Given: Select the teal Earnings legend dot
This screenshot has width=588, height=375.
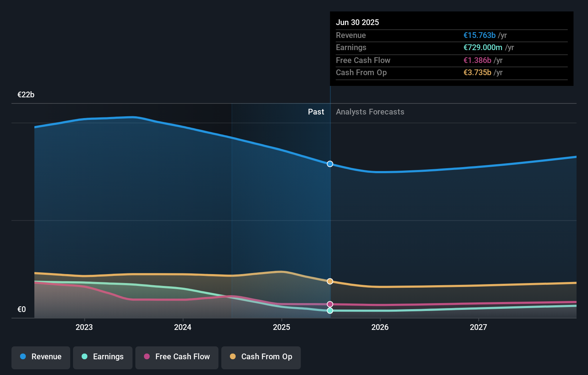Looking at the screenshot, I should (x=84, y=357).
